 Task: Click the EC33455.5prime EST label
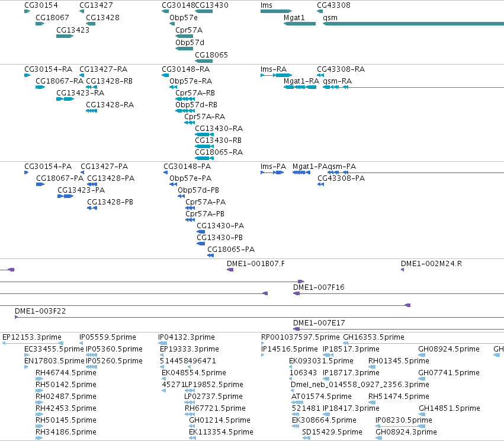pos(54,349)
